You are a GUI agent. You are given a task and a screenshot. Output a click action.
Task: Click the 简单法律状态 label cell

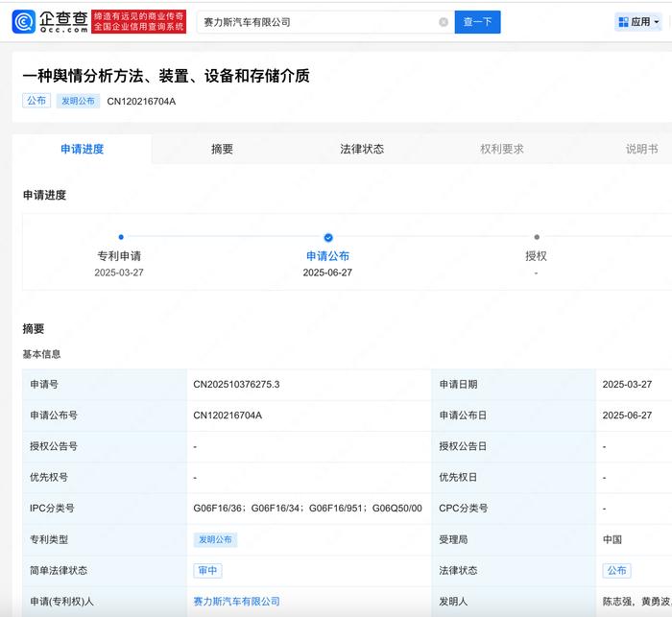[105, 570]
